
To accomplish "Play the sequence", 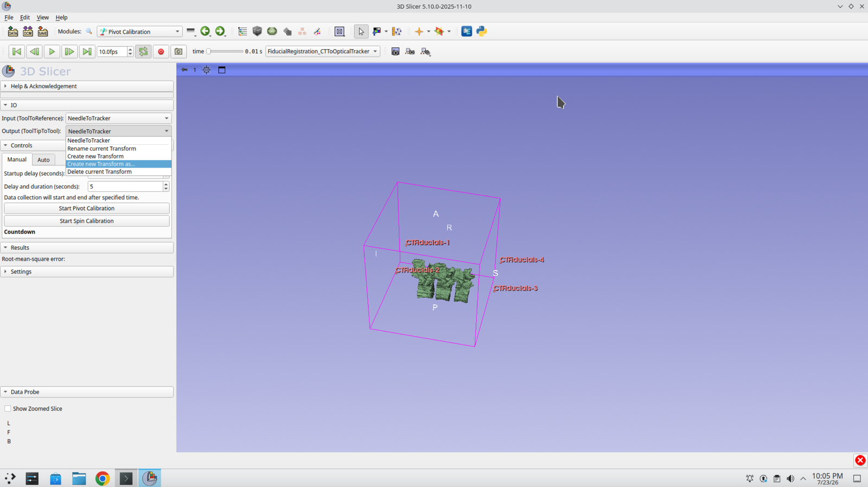I will point(52,52).
